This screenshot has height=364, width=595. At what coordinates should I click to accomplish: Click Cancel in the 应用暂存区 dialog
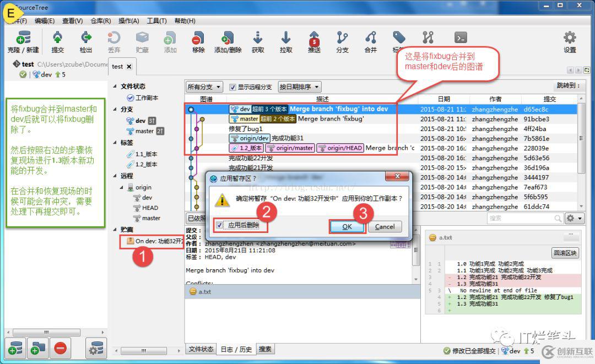pos(385,227)
